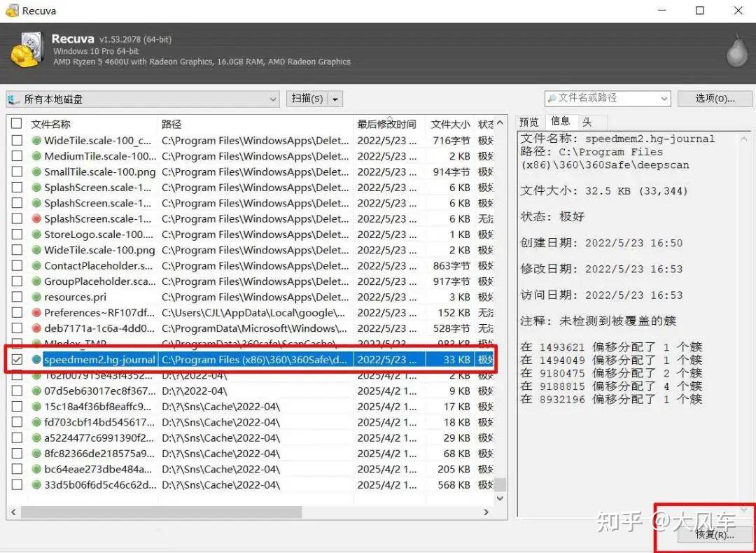This screenshot has width=756, height=553.
Task: Click the green dot next to deb7171a-1c6a-4dd0 file
Action: coord(36,328)
